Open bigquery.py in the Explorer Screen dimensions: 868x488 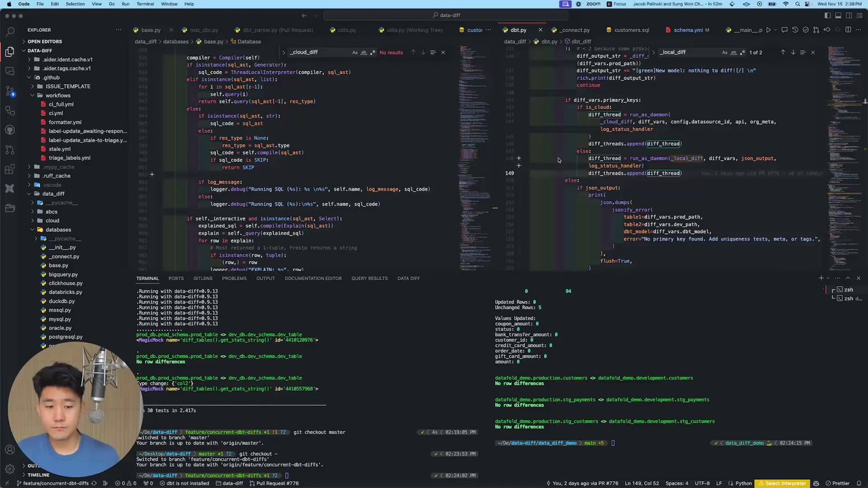[x=63, y=274]
